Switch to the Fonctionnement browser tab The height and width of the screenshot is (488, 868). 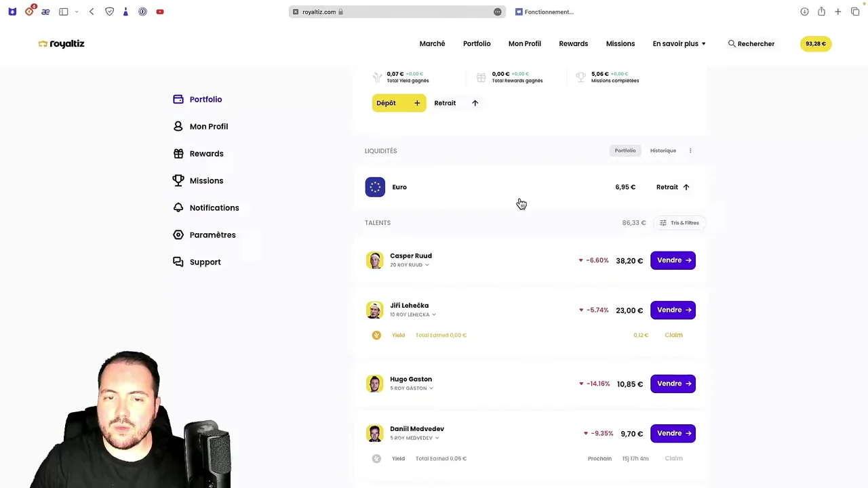544,12
